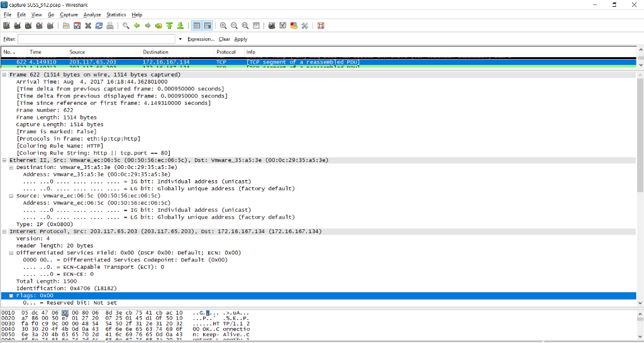Stop the running capture icon
Screen dimensions: 644x343
(x=40, y=25)
